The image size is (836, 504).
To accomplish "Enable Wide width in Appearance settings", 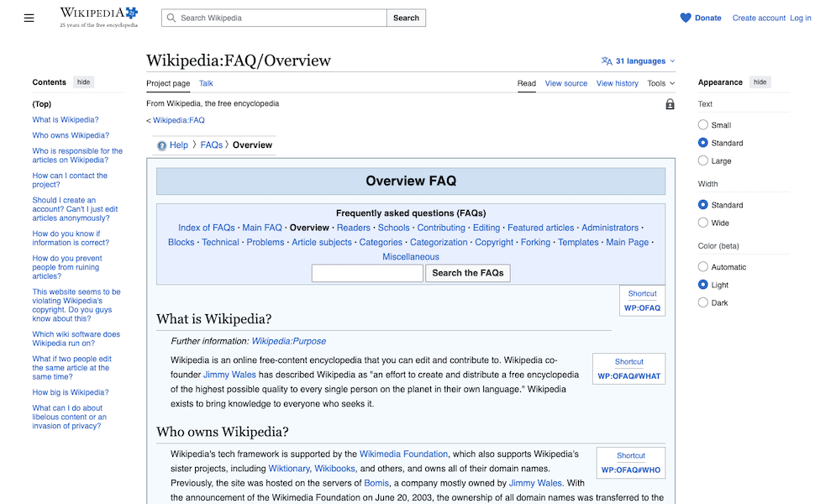I will click(x=702, y=223).
